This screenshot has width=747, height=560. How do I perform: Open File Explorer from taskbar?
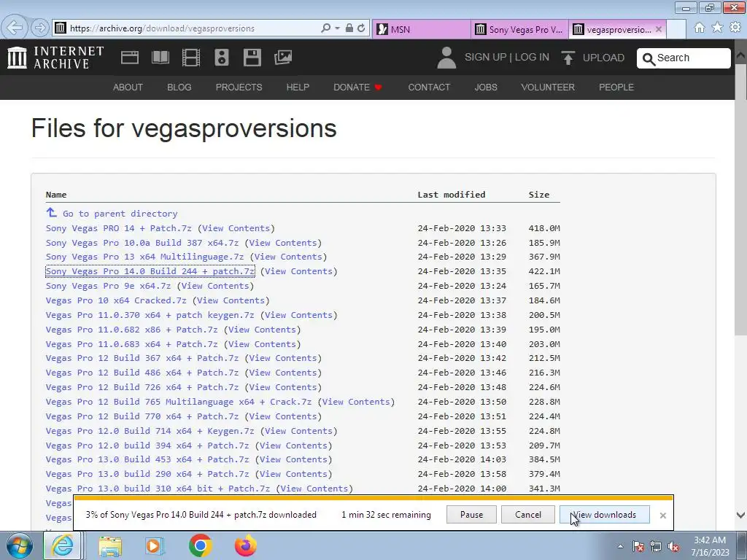click(110, 545)
